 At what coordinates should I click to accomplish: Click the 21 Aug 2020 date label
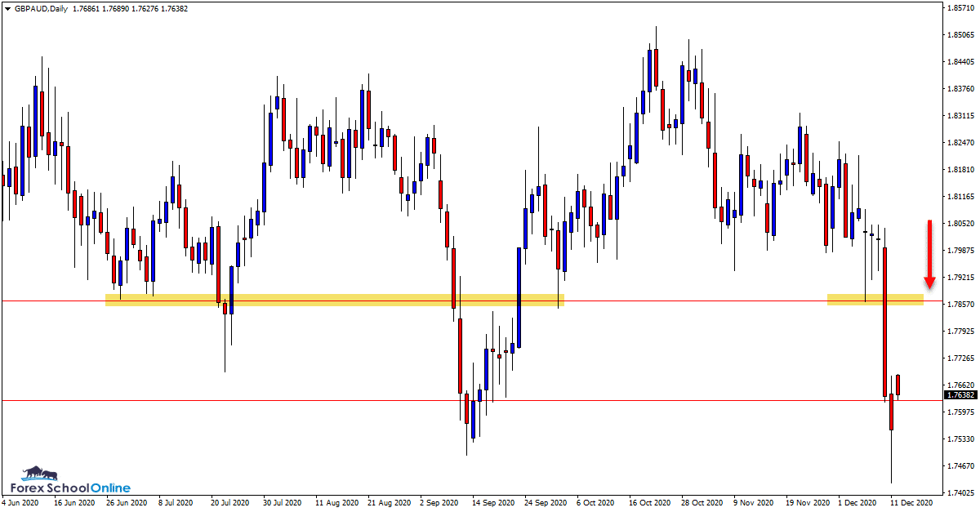coord(390,504)
